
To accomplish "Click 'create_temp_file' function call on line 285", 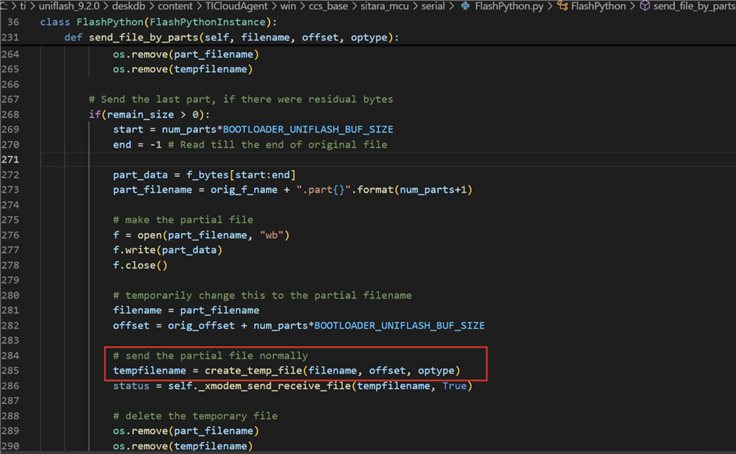I will (x=253, y=370).
